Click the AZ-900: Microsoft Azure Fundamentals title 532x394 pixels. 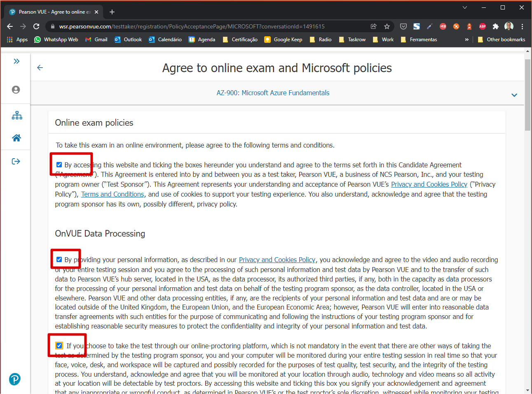click(273, 93)
